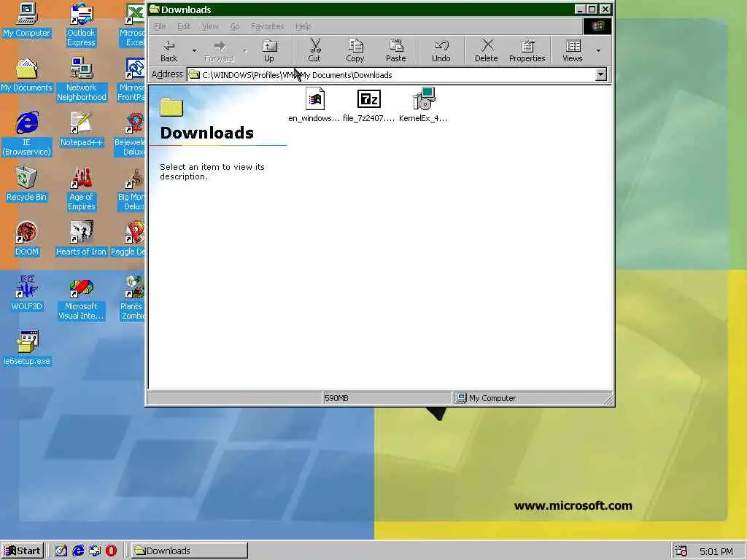Launch the WOLF3D desktop shortcut
Screen dimensions: 747x560
(x=27, y=293)
